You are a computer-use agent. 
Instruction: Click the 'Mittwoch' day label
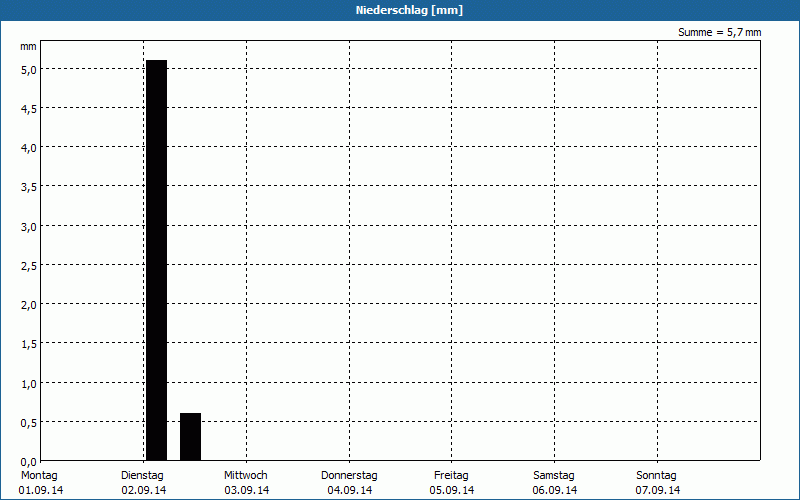[x=246, y=476]
